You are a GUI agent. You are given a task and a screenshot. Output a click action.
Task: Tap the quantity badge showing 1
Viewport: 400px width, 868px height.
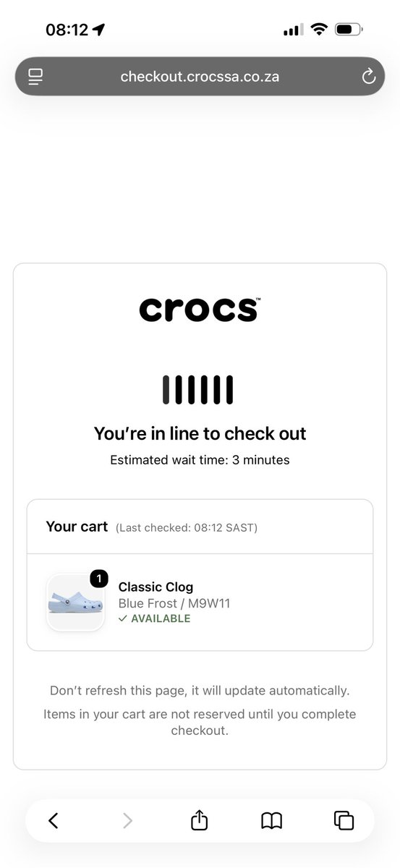click(x=99, y=579)
